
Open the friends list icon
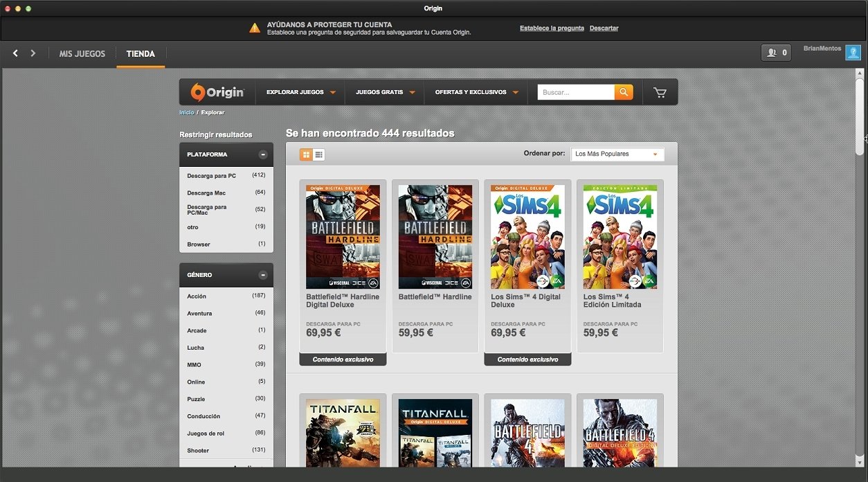coord(776,53)
